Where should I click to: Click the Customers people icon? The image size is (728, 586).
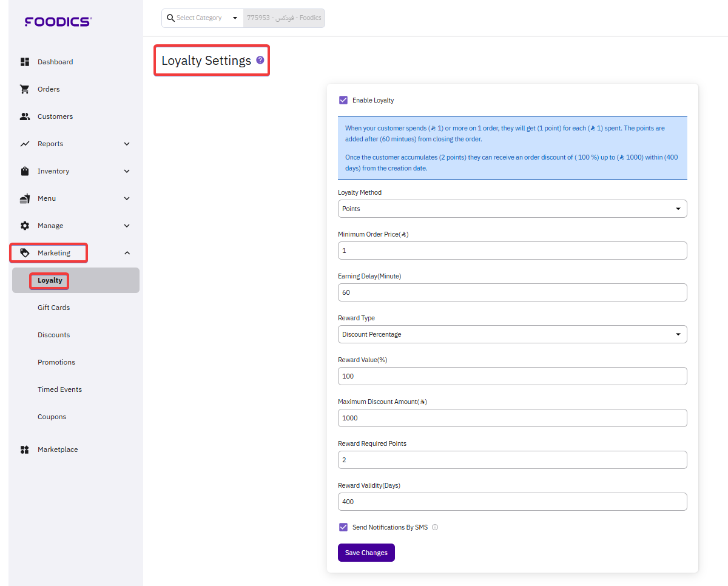[x=25, y=116]
